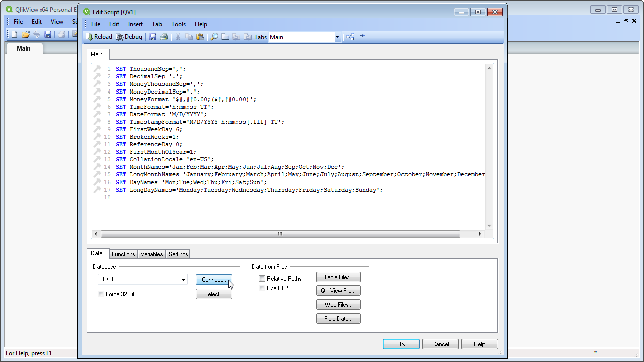The image size is (644, 362).
Task: Switch to the Functions tab
Action: click(x=123, y=254)
